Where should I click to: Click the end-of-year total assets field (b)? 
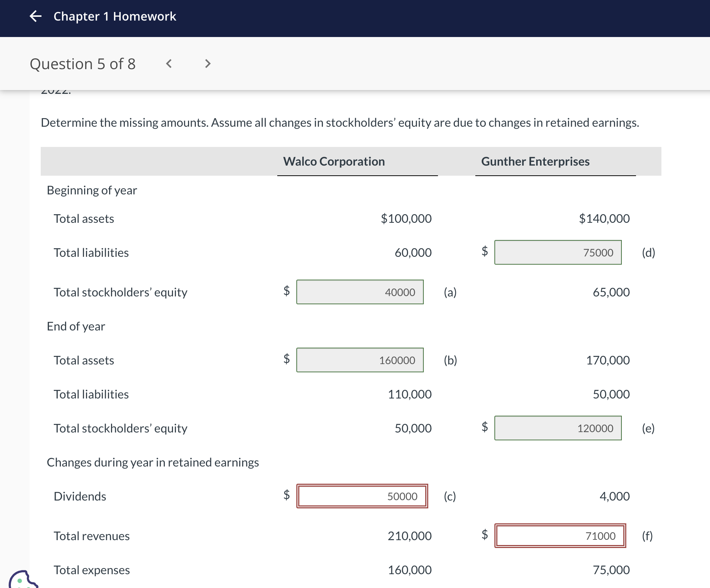[x=360, y=360]
